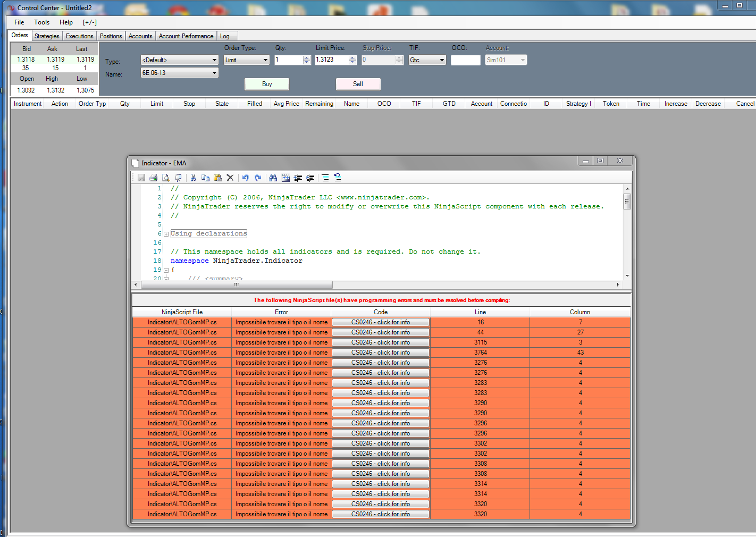Open Find with the binoculars icon
Screen dimensions: 756x537
coord(273,178)
